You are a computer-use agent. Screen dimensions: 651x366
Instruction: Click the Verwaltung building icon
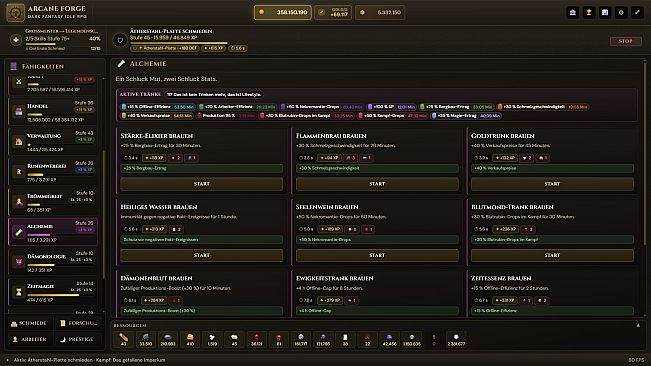pos(19,142)
